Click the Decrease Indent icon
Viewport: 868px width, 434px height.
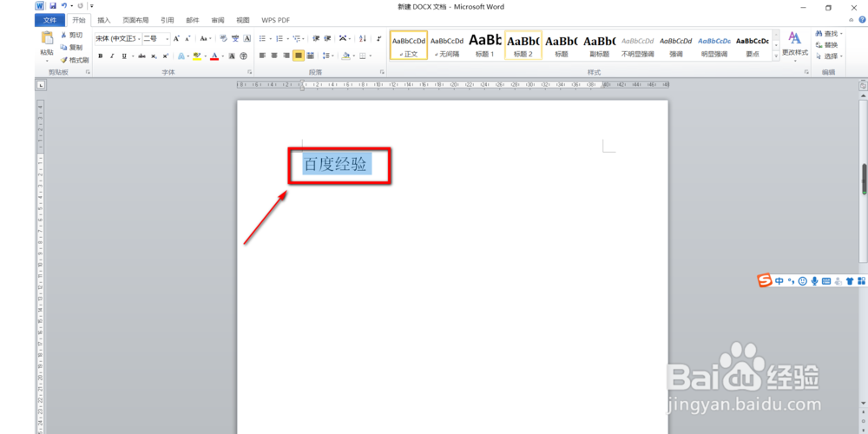[x=316, y=39]
